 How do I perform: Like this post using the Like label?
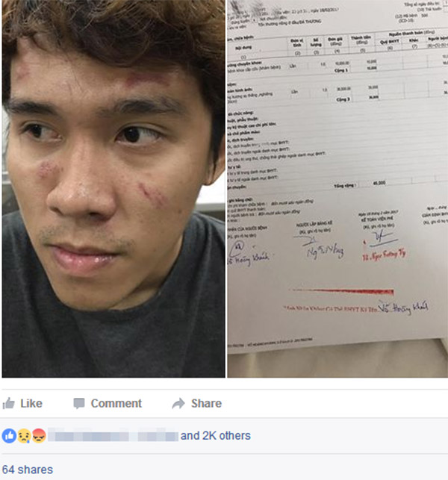click(31, 403)
